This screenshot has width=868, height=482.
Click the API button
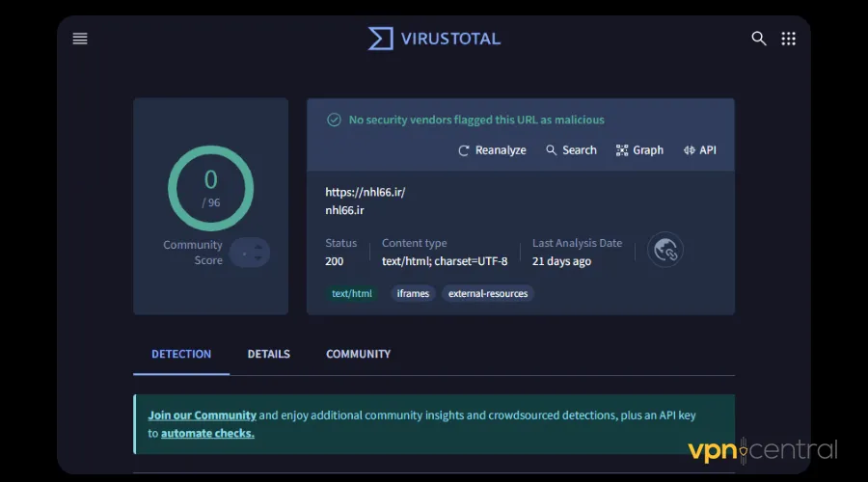[x=700, y=150]
